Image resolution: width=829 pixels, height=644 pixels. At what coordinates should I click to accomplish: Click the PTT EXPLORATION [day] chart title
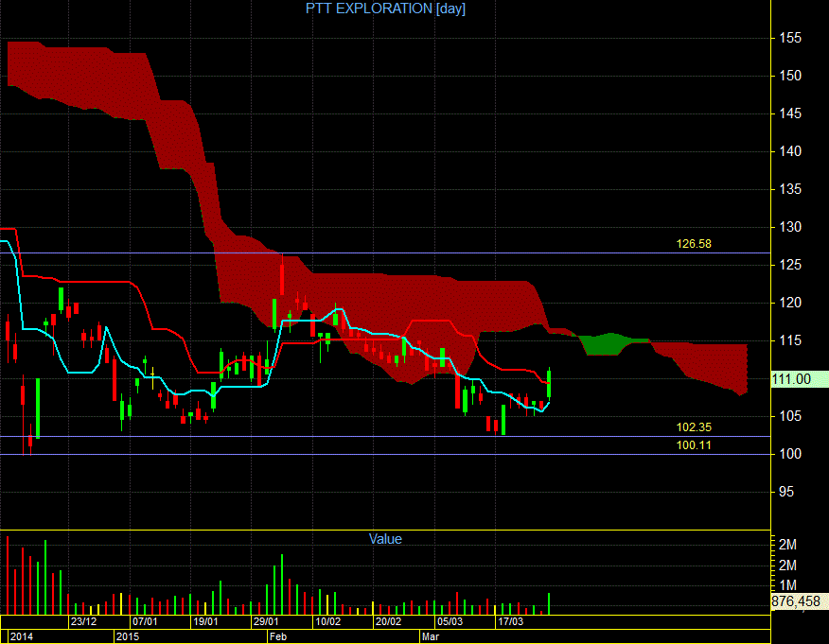coord(385,9)
